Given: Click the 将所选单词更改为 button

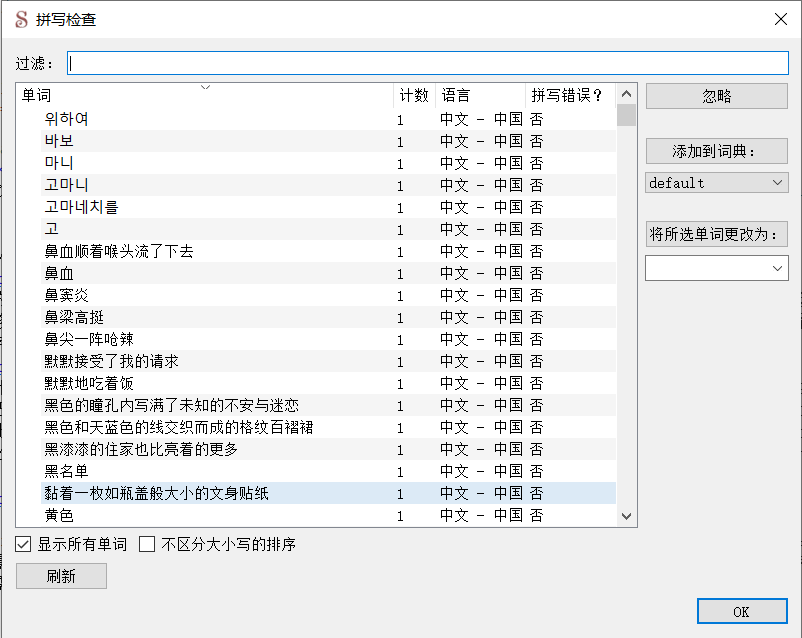Looking at the screenshot, I should point(716,234).
